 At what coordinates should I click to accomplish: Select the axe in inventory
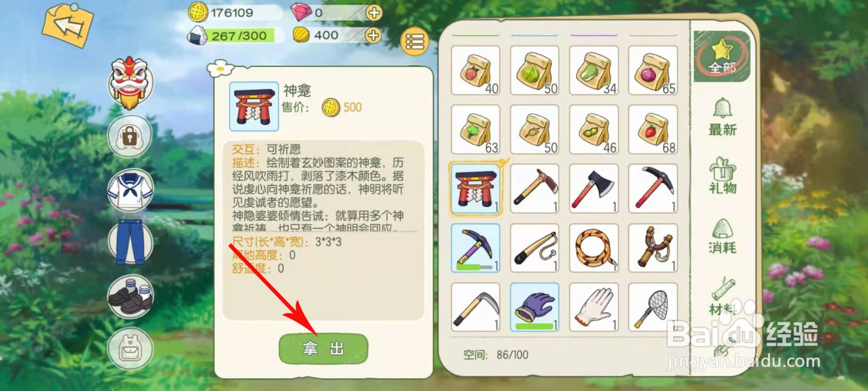click(x=594, y=189)
